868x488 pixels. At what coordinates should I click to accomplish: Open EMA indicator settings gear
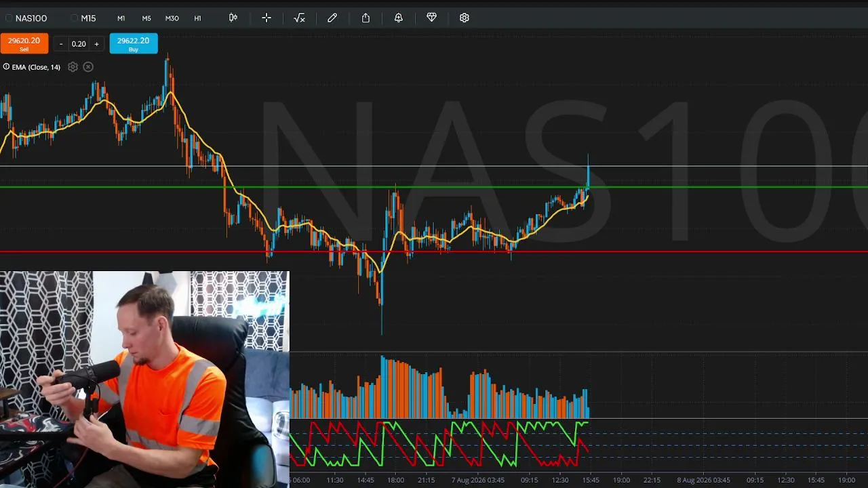[x=73, y=67]
